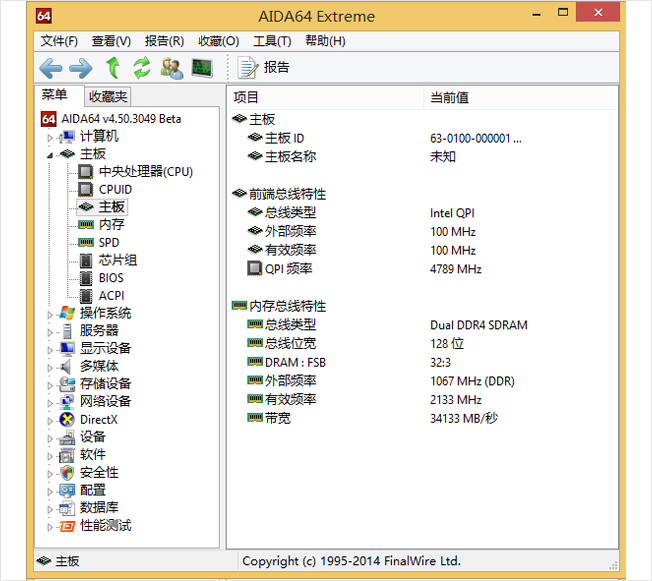The image size is (652, 581).
Task: Click the monitor icon beside 显示设备
Action: 67,349
